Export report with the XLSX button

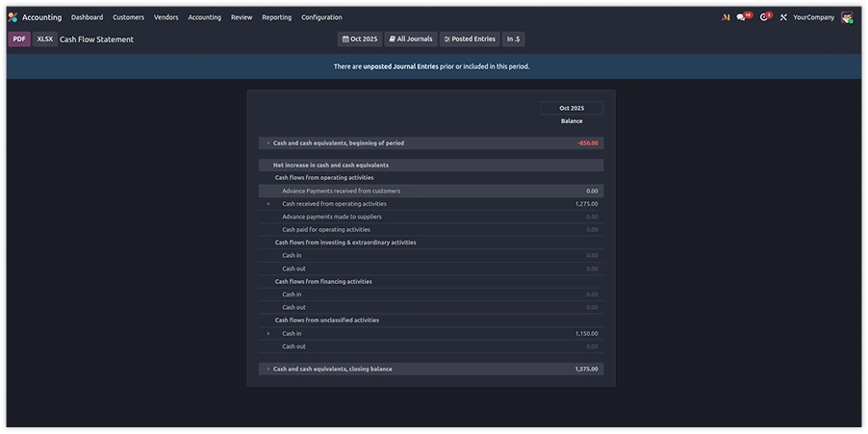coord(45,39)
